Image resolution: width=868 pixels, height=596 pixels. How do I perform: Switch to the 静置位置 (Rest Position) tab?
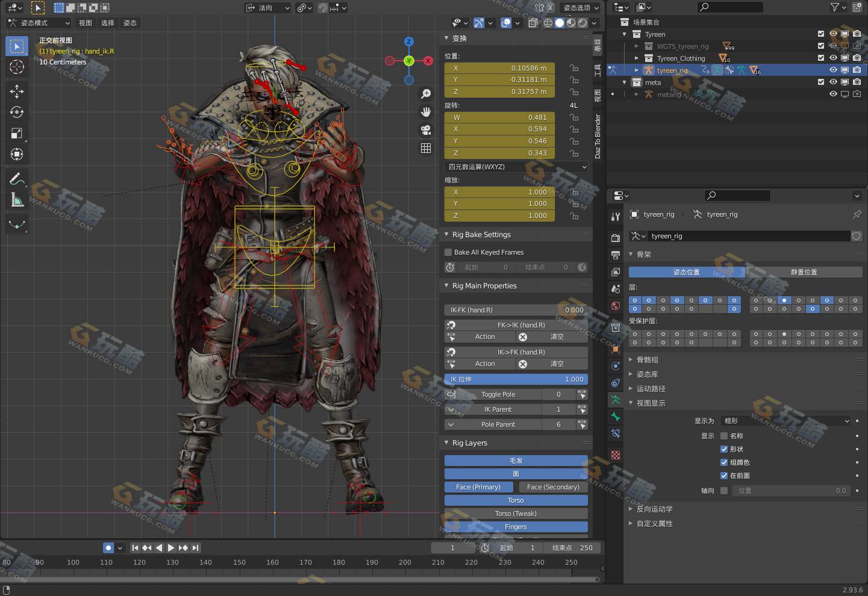pyautogui.click(x=804, y=272)
